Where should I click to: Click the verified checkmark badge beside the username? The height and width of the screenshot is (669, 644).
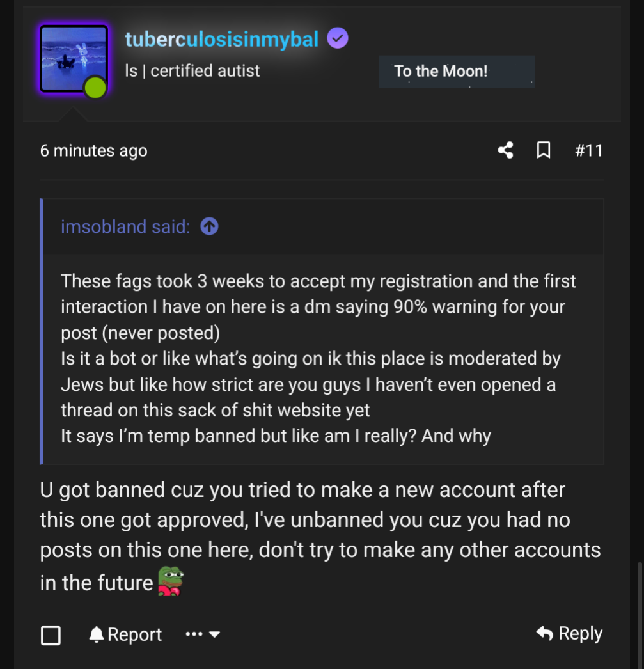(x=337, y=38)
